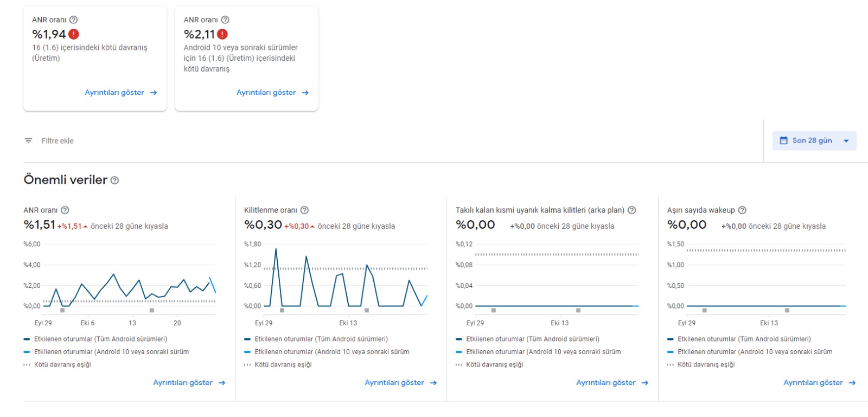Open Son 28 gün date range dropdown
The width and height of the screenshot is (868, 417).
click(x=814, y=140)
